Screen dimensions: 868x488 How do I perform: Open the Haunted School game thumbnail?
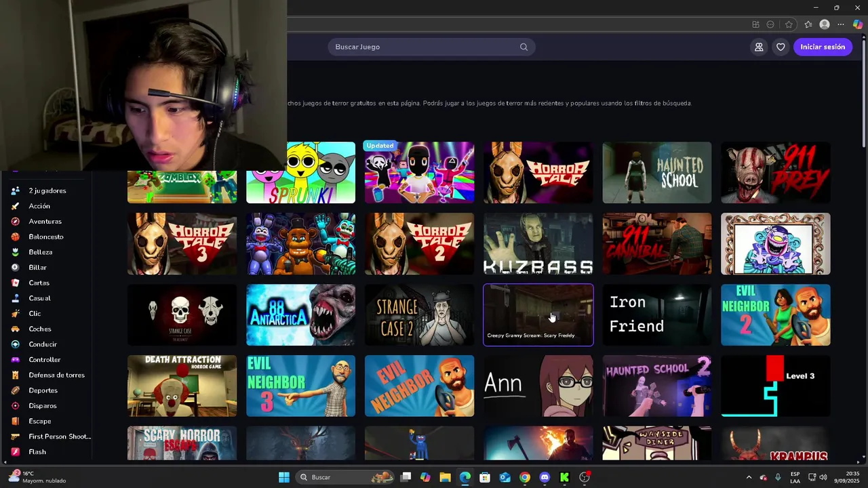[656, 172]
